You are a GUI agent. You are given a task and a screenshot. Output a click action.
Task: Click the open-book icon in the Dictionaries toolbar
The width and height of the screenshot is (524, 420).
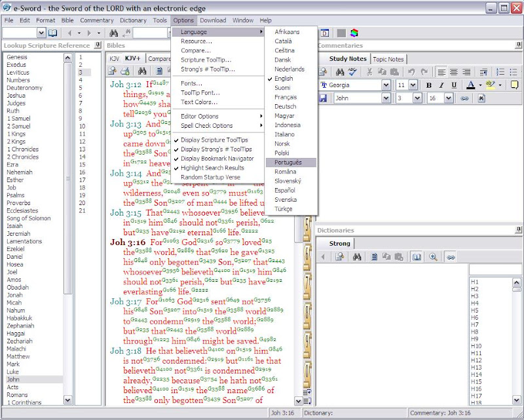pos(417,257)
